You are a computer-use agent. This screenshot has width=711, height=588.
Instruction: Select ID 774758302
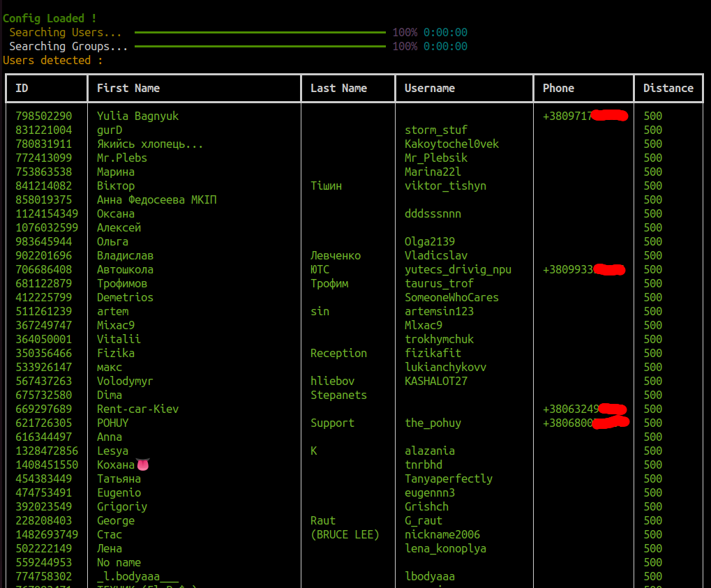point(43,577)
